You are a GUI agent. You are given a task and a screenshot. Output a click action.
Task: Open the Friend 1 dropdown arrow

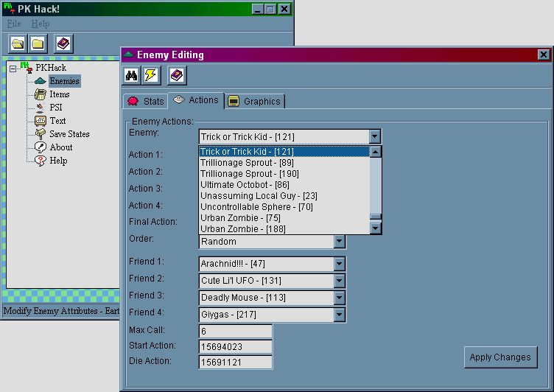click(x=339, y=264)
